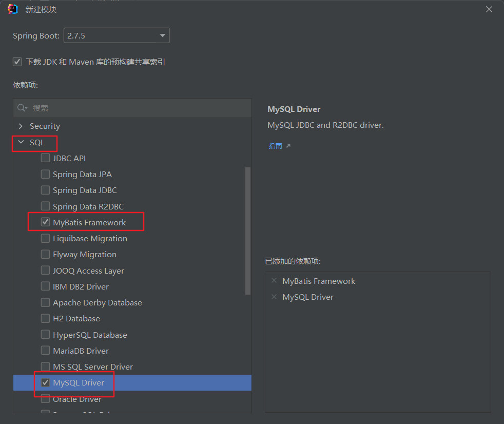Check Flyway Migration
Screen dimensions: 504x424
(x=45, y=254)
